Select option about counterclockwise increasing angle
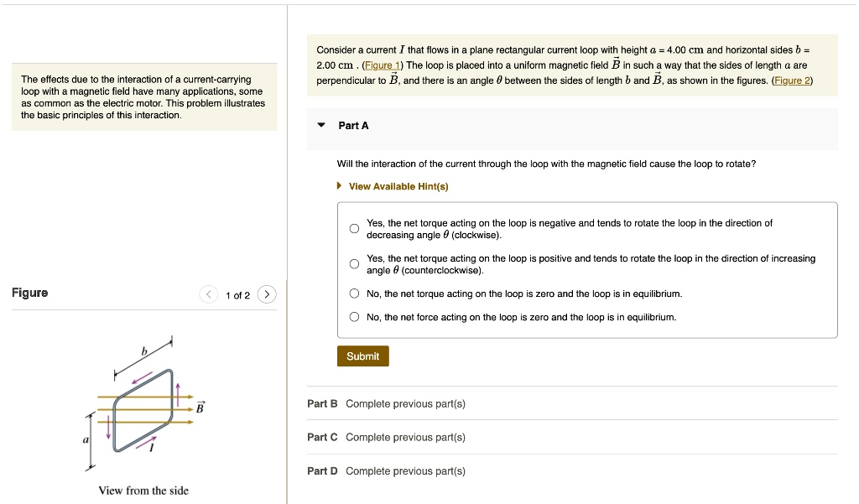The height and width of the screenshot is (504, 859). click(x=353, y=263)
